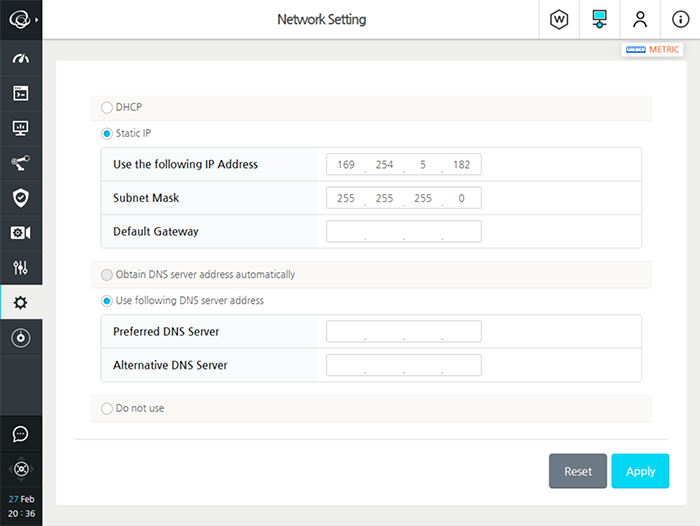
Task: Select Obtain DNS server address automatically
Action: [107, 275]
